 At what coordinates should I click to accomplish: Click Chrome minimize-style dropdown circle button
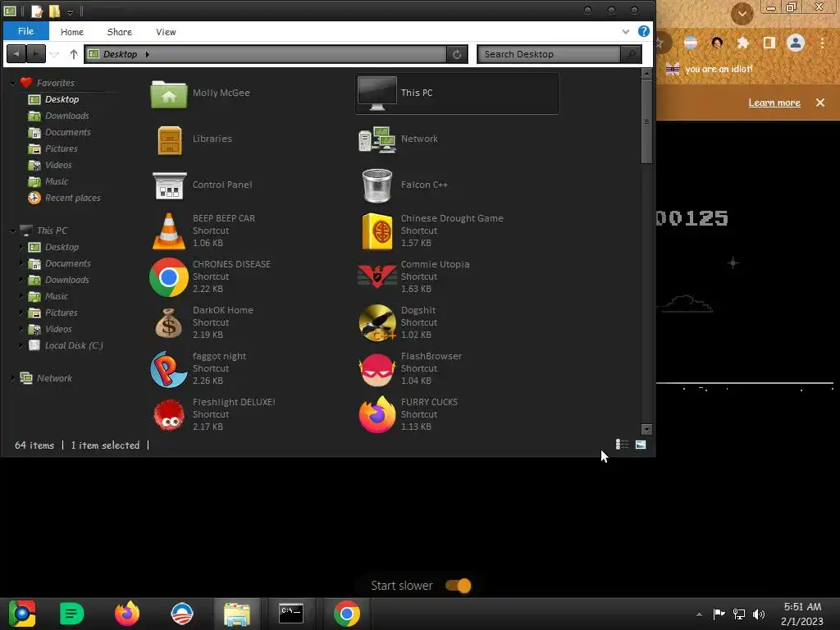point(742,13)
